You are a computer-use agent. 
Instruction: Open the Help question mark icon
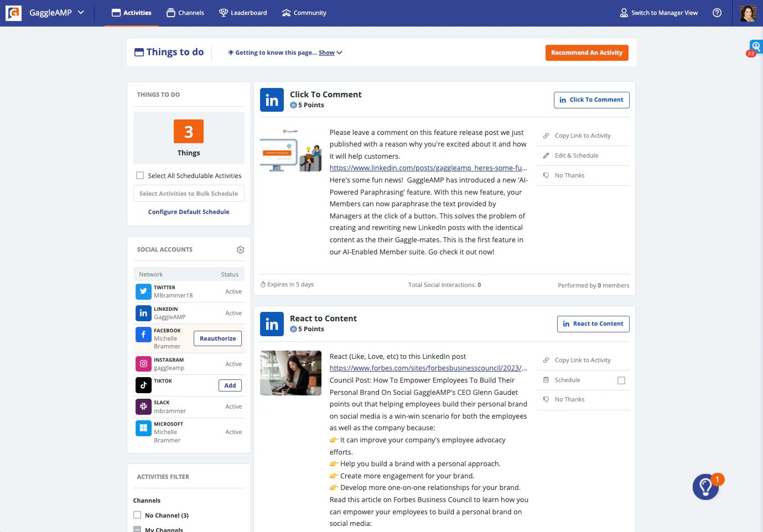[717, 12]
